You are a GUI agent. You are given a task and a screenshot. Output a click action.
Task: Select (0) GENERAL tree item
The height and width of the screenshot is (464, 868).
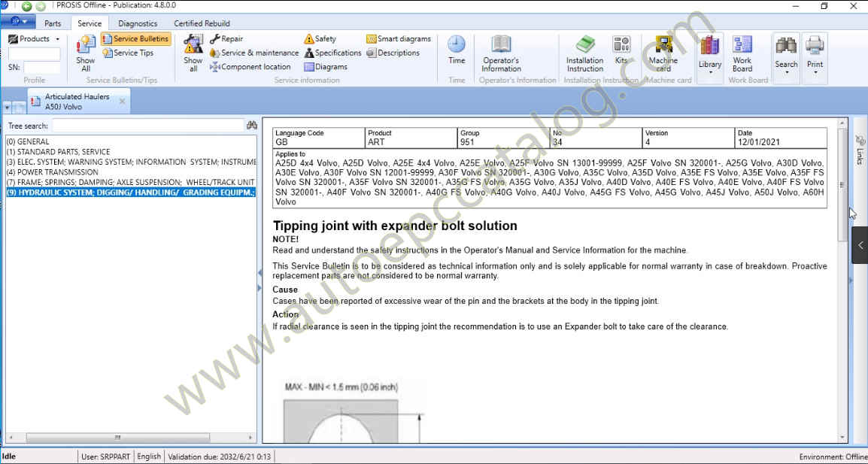[x=28, y=141]
